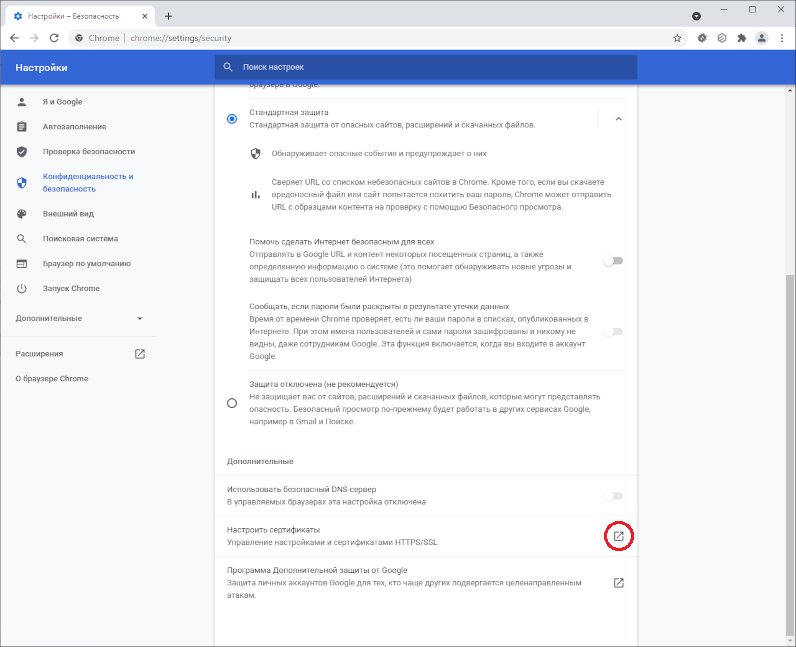Viewport: 796px width, 647px height.
Task: Go to Поисковая система settings
Action: (80, 239)
